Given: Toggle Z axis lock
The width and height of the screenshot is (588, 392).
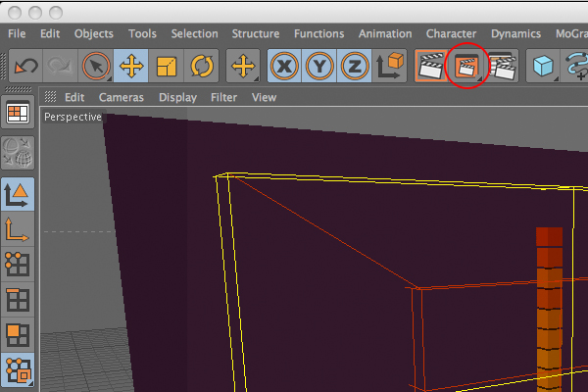Looking at the screenshot, I should [x=354, y=66].
